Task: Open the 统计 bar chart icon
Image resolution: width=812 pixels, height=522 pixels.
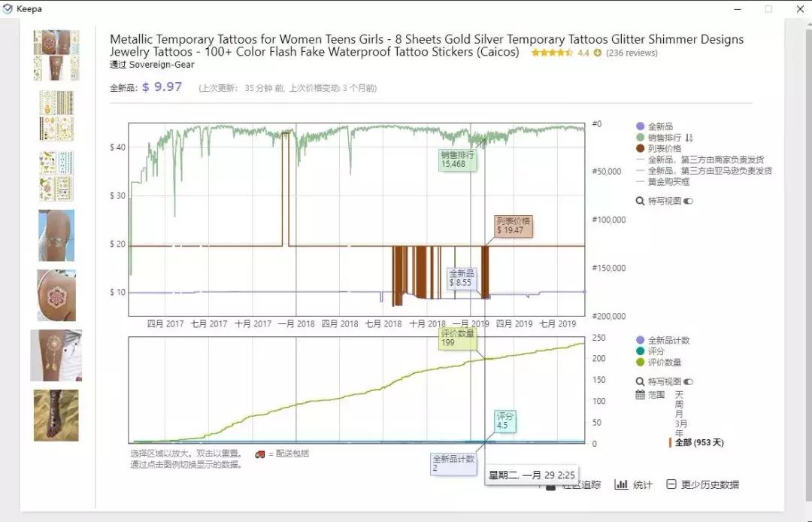Action: pos(621,484)
